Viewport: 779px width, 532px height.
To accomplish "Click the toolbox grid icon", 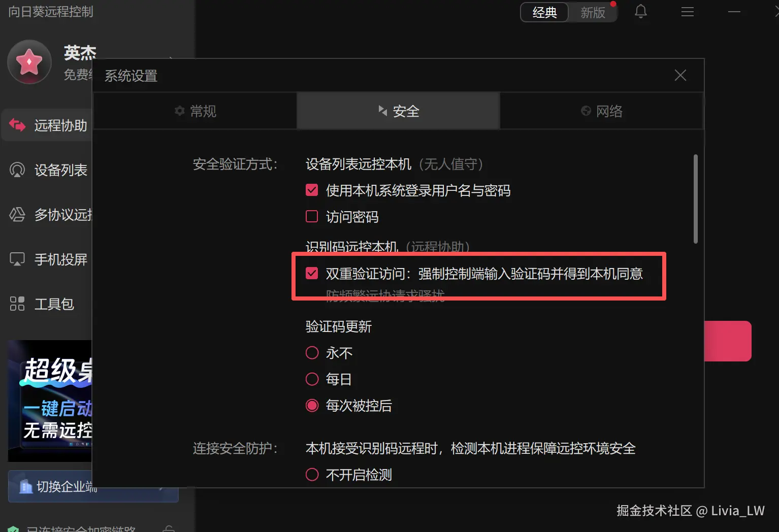I will tap(17, 304).
